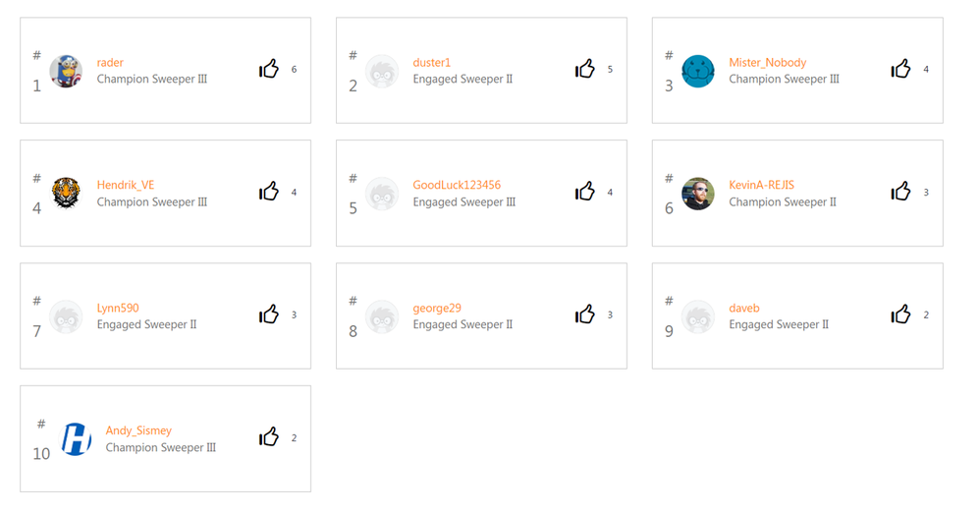This screenshot has height=513, width=980.
Task: Hit the thumbs-up icon for KevinA-REJIS
Action: [901, 193]
